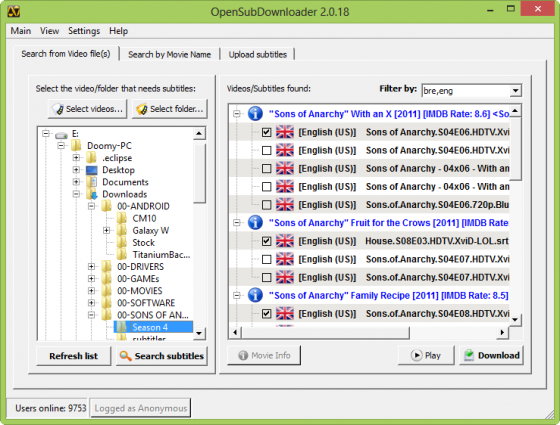Image resolution: width=560 pixels, height=425 pixels.
Task: Click the UK flag beside House.S08E03.HDTV.XviD-LOL.srt
Action: pos(285,241)
